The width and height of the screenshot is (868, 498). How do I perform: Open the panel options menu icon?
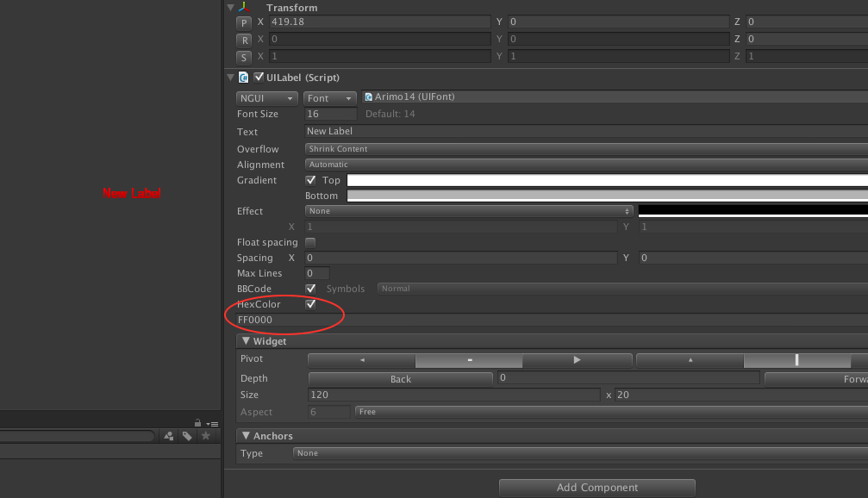tap(212, 423)
